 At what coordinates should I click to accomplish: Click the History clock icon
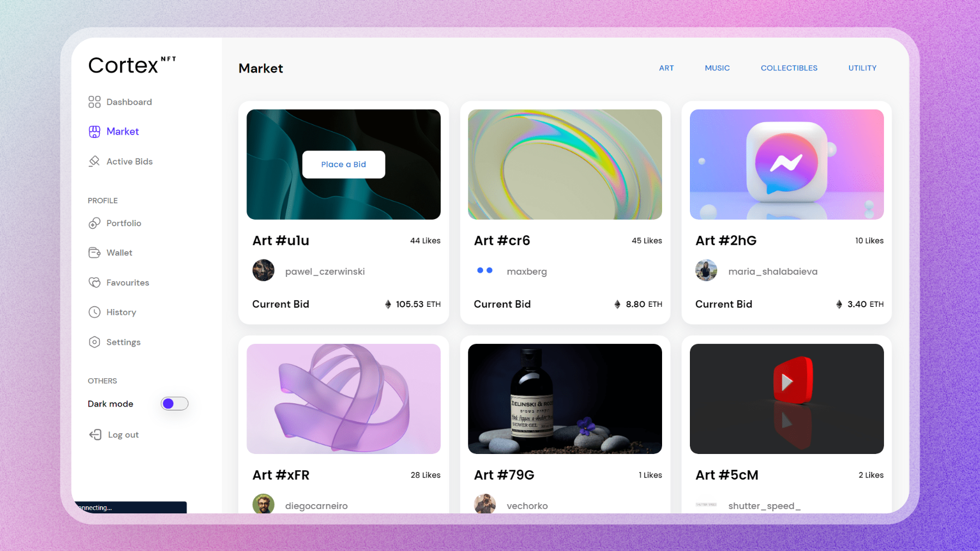point(94,312)
